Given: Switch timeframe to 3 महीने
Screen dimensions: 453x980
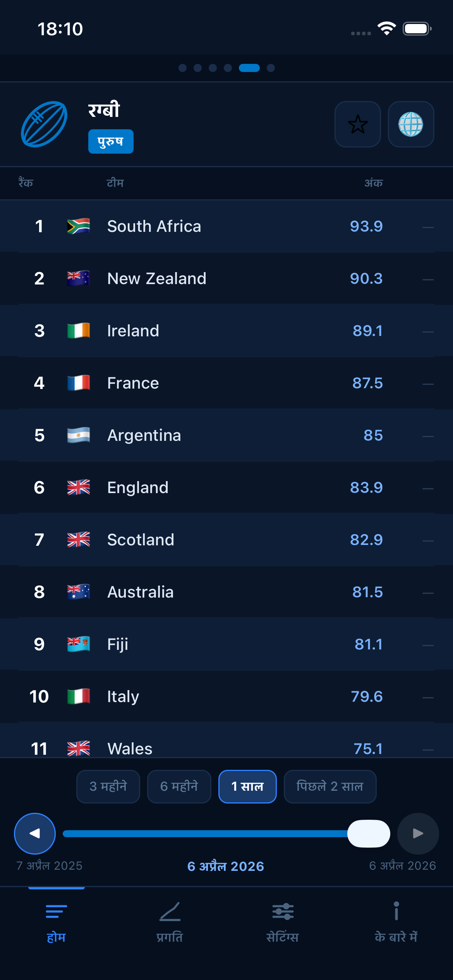Looking at the screenshot, I should click(x=108, y=786).
